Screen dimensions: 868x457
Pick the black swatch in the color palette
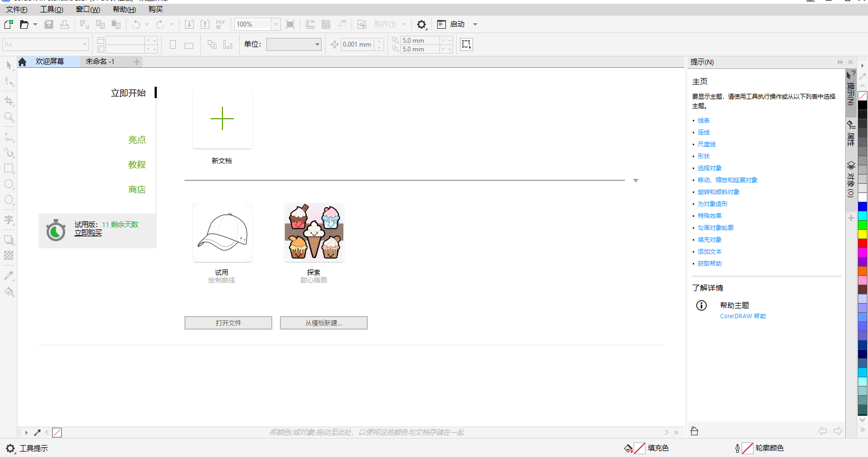(863, 105)
